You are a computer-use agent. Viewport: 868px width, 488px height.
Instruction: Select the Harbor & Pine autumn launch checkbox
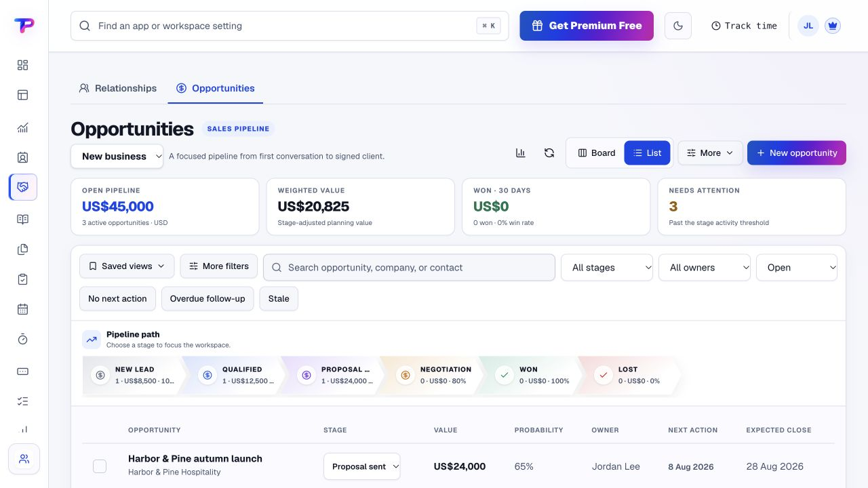tap(100, 466)
